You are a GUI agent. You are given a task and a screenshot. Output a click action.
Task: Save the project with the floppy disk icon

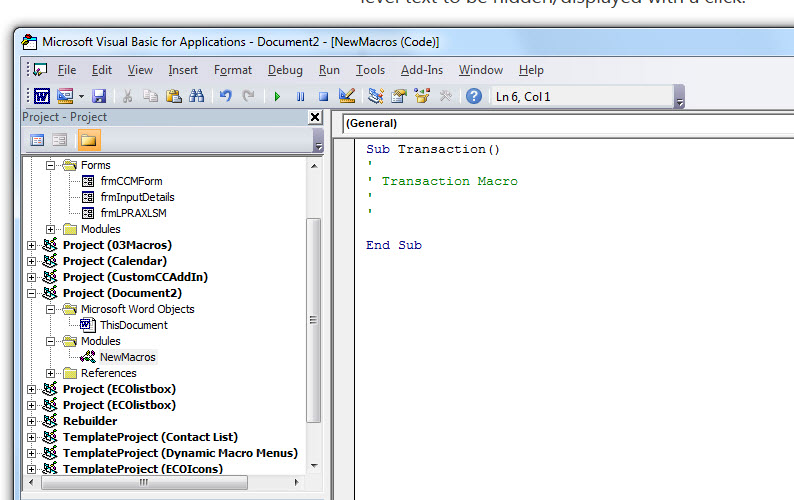point(99,96)
